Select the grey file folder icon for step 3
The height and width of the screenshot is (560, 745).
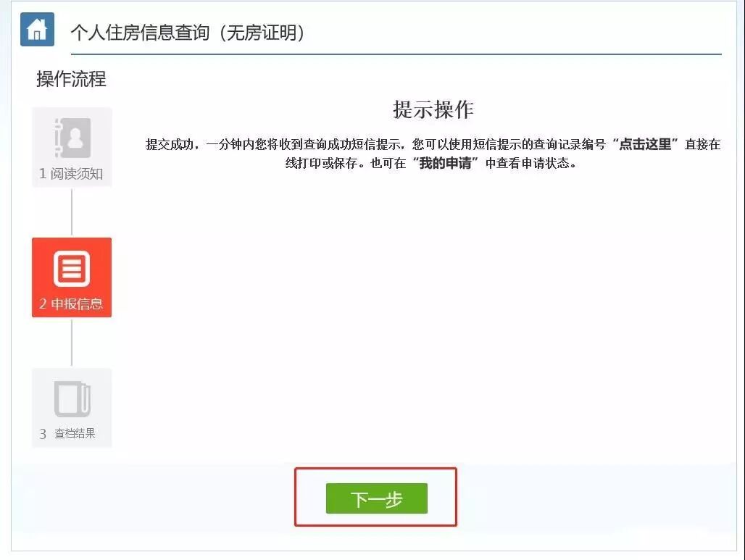(72, 398)
